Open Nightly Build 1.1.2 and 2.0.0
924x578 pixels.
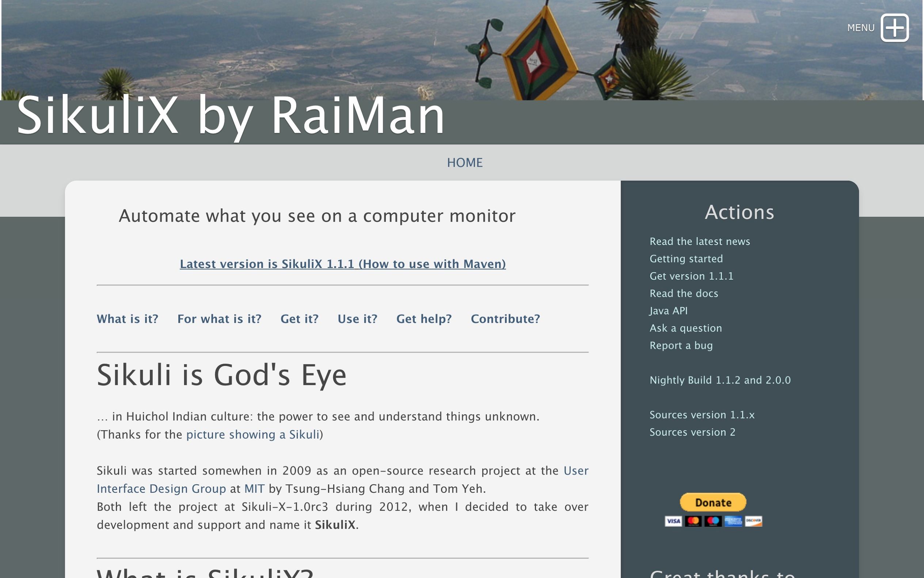pyautogui.click(x=720, y=380)
